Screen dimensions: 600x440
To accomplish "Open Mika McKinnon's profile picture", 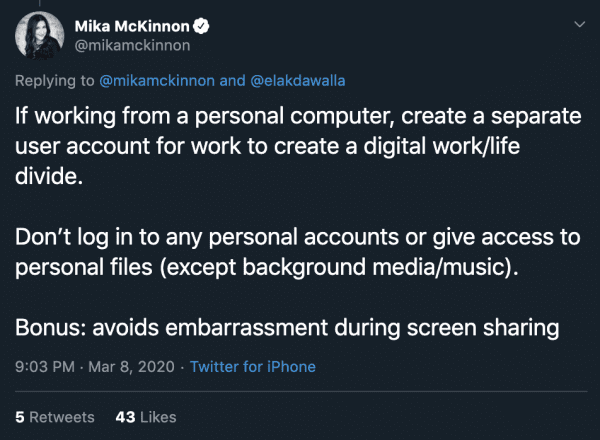I will point(39,35).
